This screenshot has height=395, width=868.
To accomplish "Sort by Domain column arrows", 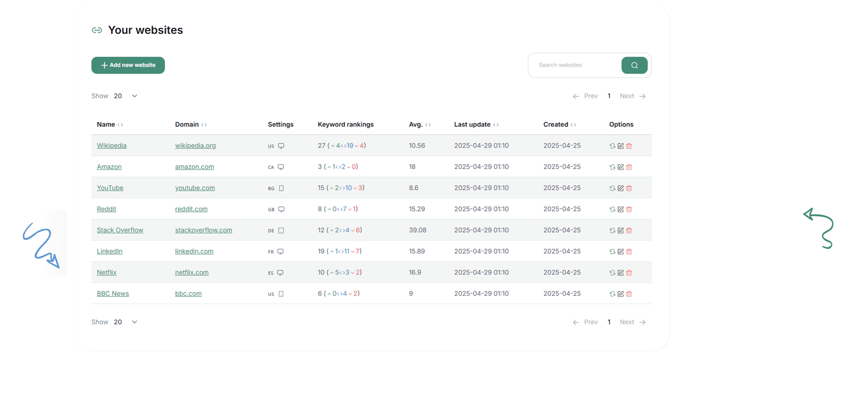I will coord(204,125).
